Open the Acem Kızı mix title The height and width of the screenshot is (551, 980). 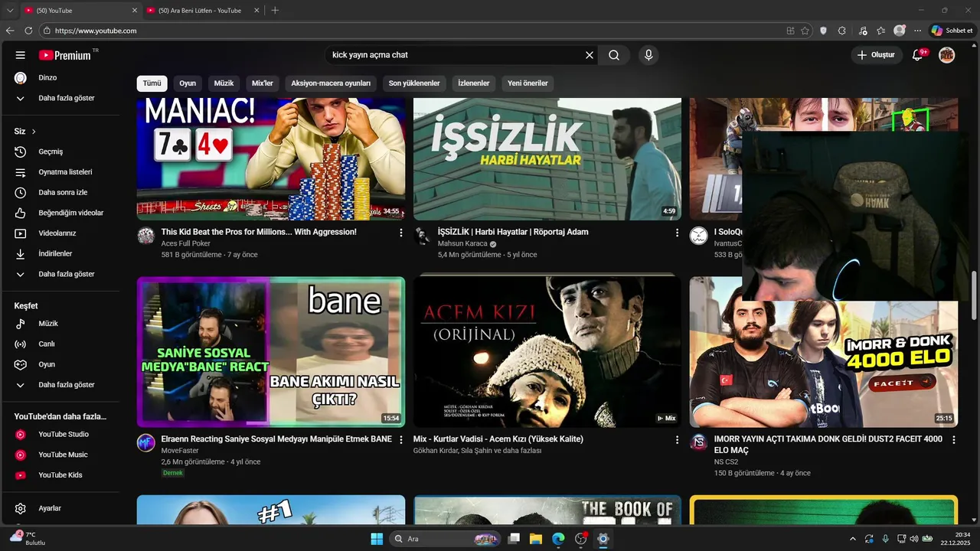[498, 439]
